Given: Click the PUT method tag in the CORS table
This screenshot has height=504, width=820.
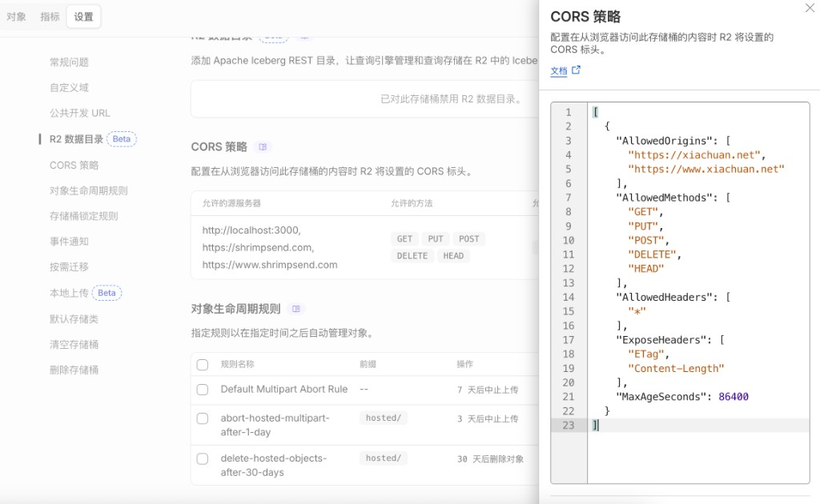Looking at the screenshot, I should pyautogui.click(x=435, y=238).
